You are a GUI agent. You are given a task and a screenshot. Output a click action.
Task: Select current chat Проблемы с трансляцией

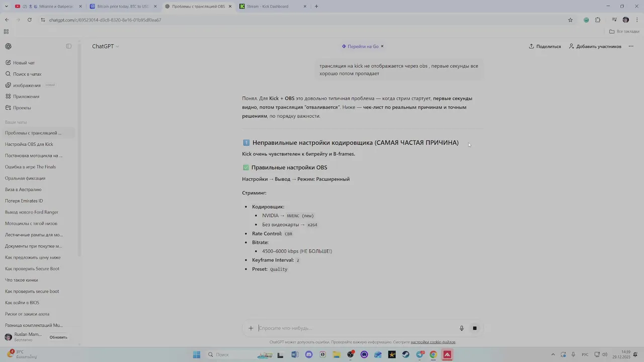pos(39,133)
